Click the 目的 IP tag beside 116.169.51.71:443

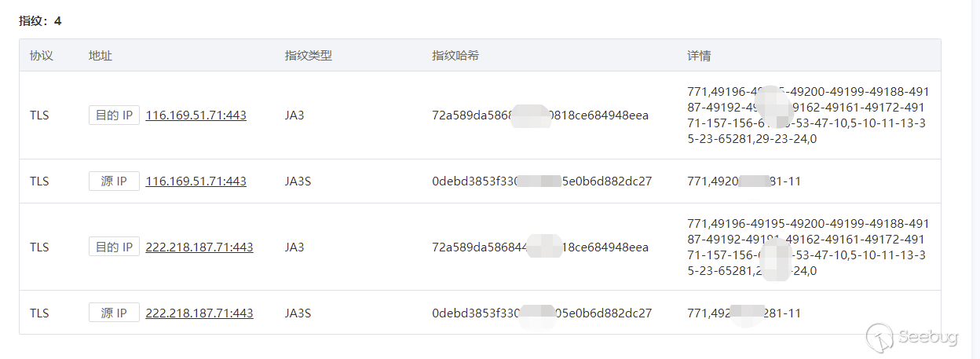(114, 115)
